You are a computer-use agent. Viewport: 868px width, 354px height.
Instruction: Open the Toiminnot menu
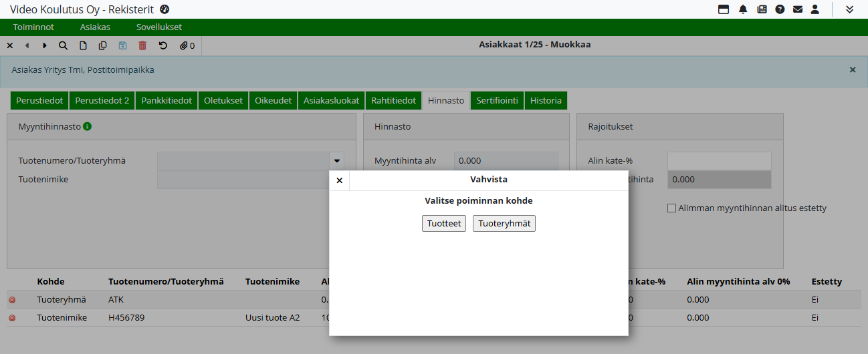pyautogui.click(x=33, y=27)
